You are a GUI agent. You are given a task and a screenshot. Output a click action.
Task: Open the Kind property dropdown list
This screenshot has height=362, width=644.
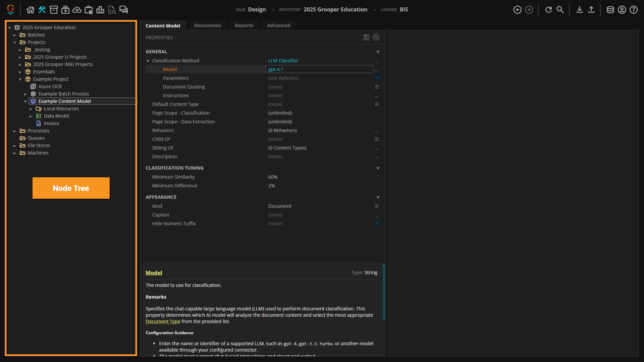click(x=377, y=206)
